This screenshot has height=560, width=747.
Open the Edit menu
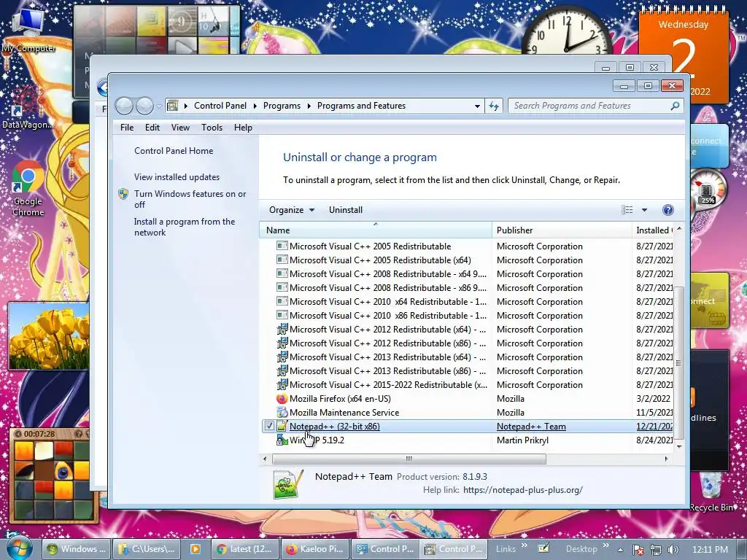coord(152,128)
